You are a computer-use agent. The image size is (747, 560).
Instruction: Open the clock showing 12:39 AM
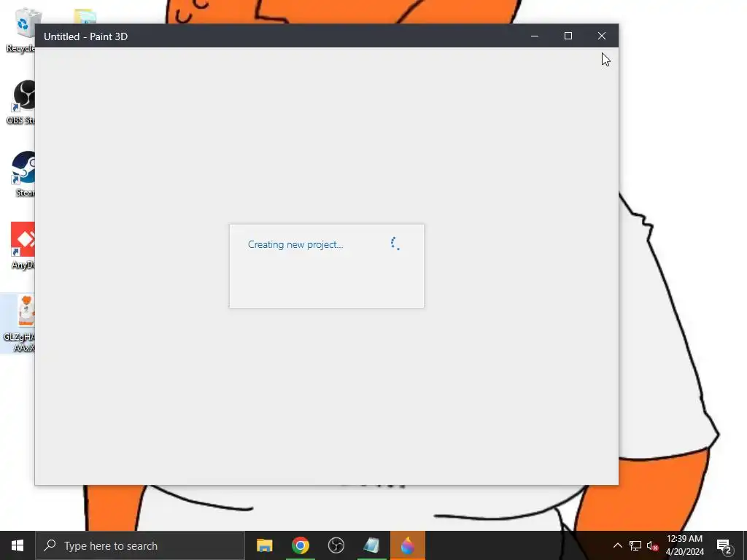[684, 545]
